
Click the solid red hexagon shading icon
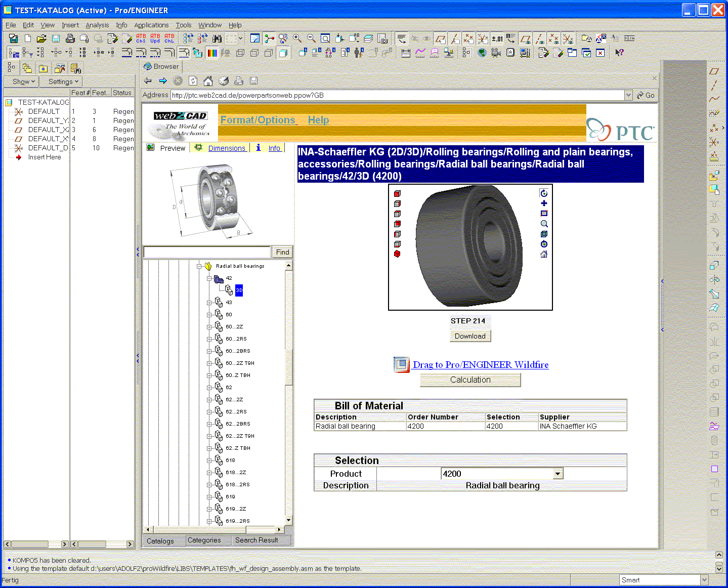click(397, 254)
